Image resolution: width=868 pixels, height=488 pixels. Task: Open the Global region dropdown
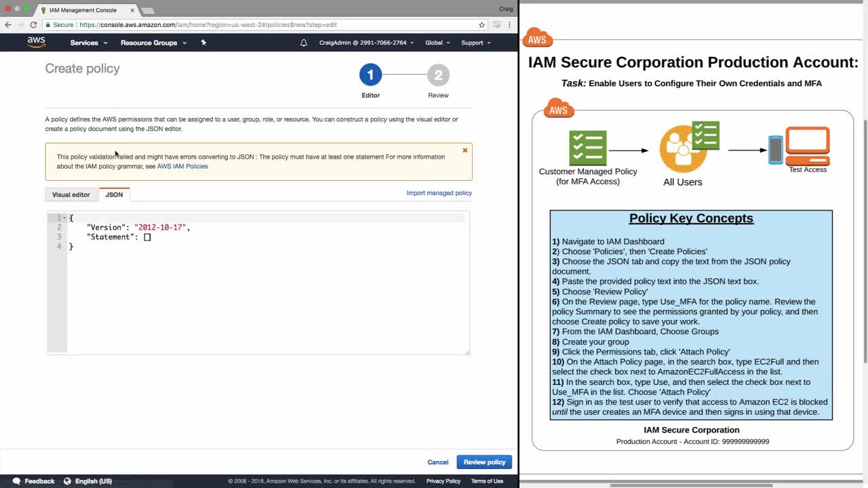point(437,43)
